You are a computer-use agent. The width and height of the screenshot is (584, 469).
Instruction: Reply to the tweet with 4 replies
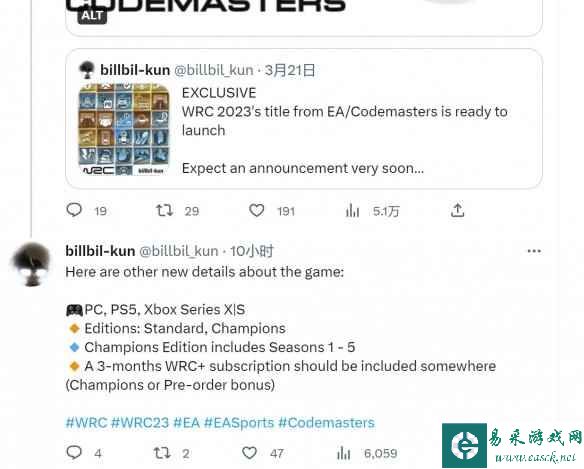pyautogui.click(x=74, y=453)
